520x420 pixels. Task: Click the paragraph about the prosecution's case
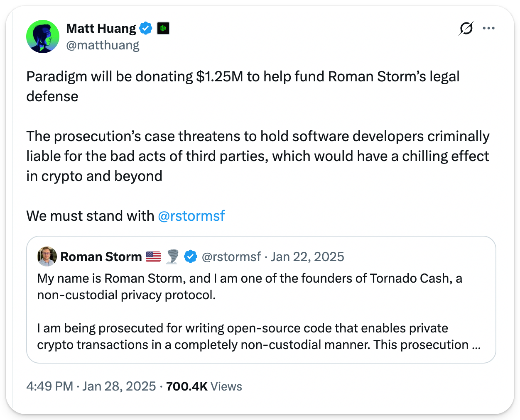pyautogui.click(x=258, y=156)
